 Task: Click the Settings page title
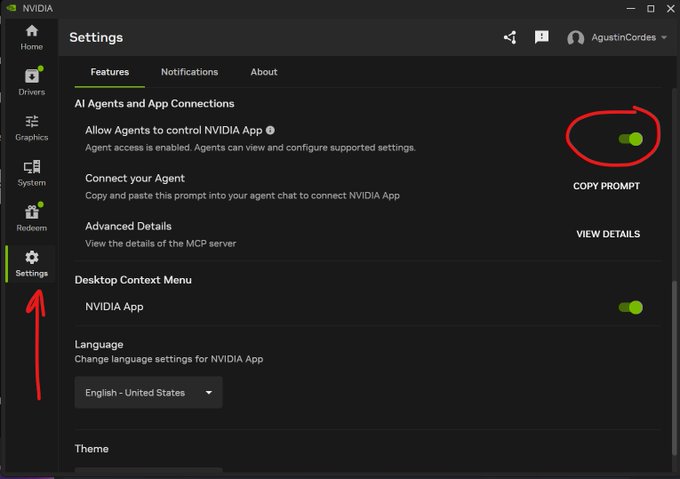[x=96, y=38]
